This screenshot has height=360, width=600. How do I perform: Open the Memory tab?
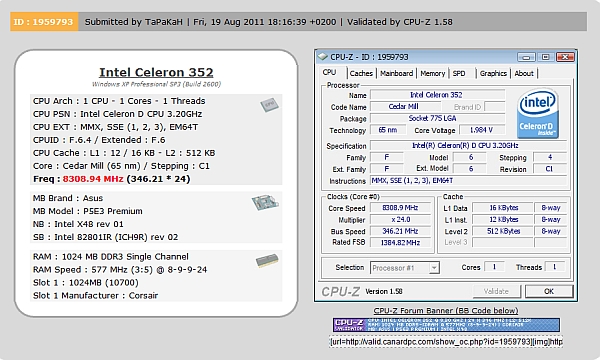point(432,73)
